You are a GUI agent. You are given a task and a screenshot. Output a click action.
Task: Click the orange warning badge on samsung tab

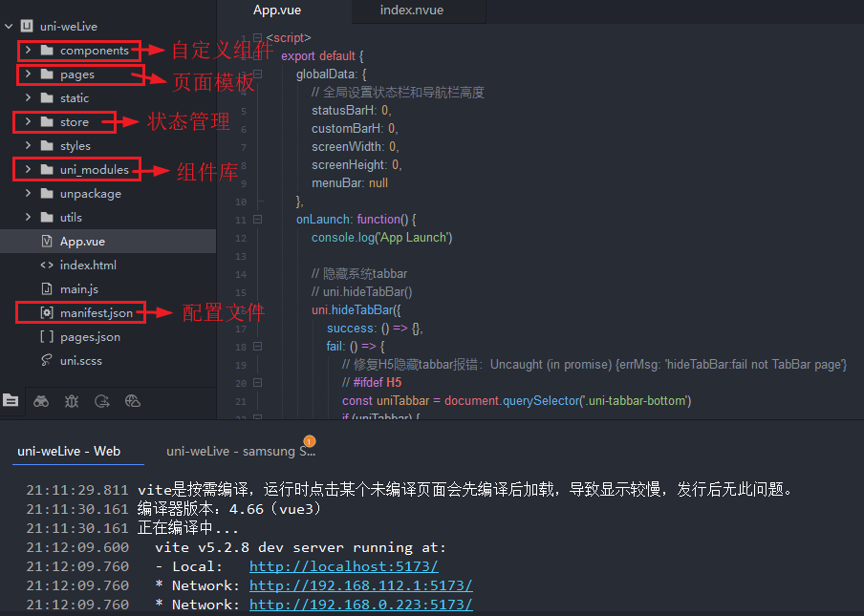point(310,441)
